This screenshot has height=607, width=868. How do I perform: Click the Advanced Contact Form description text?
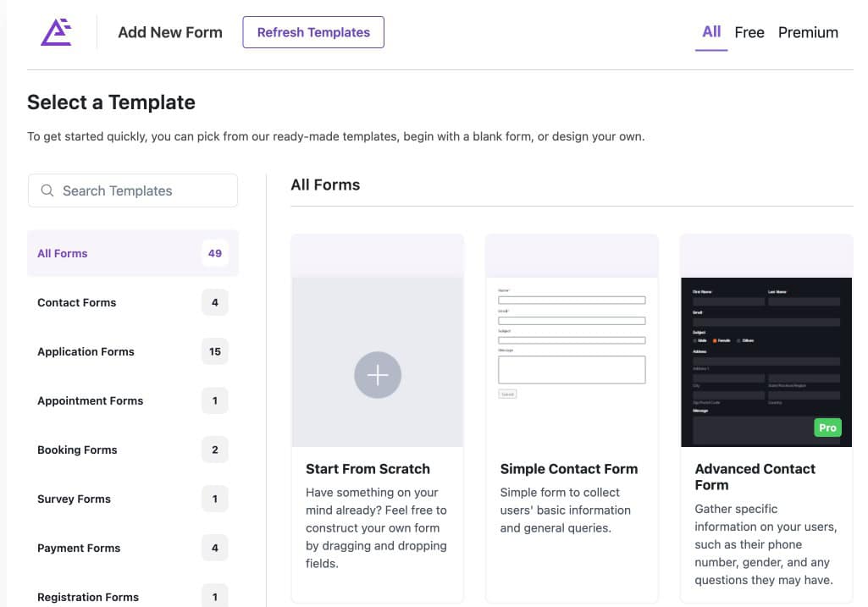coord(766,544)
